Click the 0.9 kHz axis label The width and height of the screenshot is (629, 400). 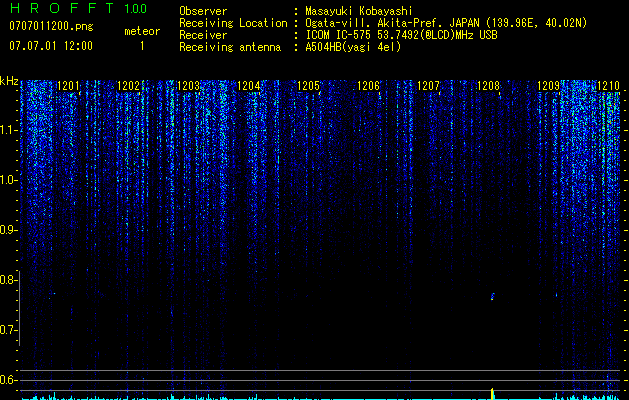point(8,230)
